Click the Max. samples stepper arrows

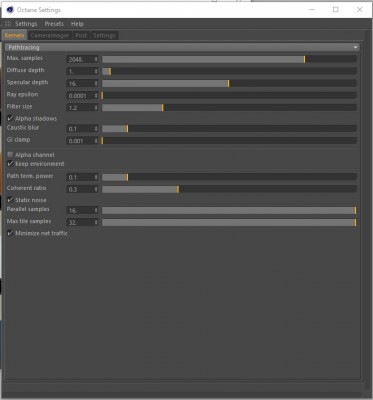(x=96, y=59)
